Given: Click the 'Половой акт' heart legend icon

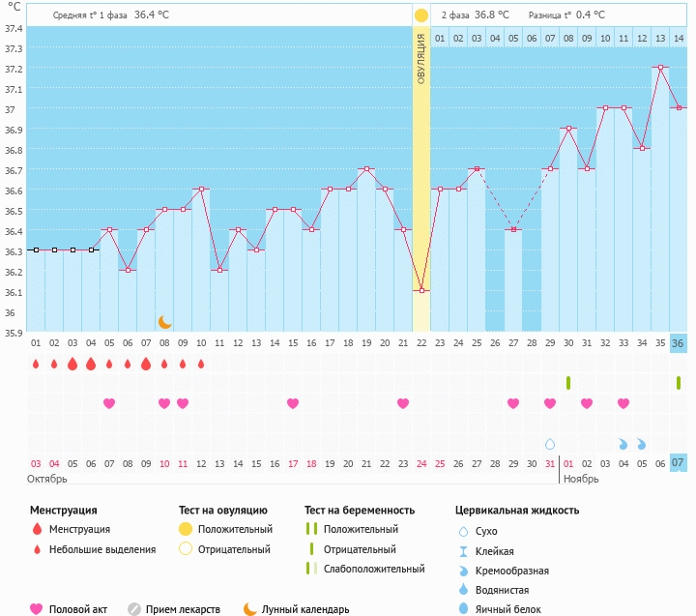Looking at the screenshot, I should coord(37,609).
